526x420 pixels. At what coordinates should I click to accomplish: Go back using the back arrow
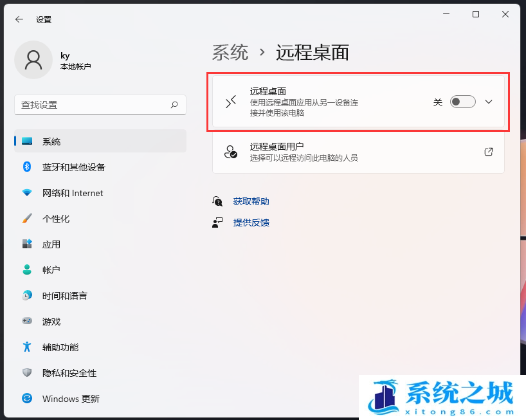click(x=19, y=19)
